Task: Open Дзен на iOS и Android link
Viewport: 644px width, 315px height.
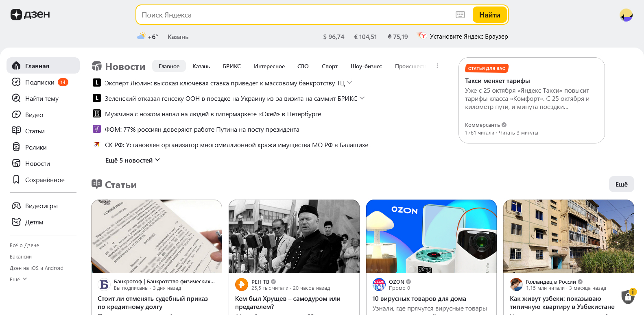Action: click(37, 268)
